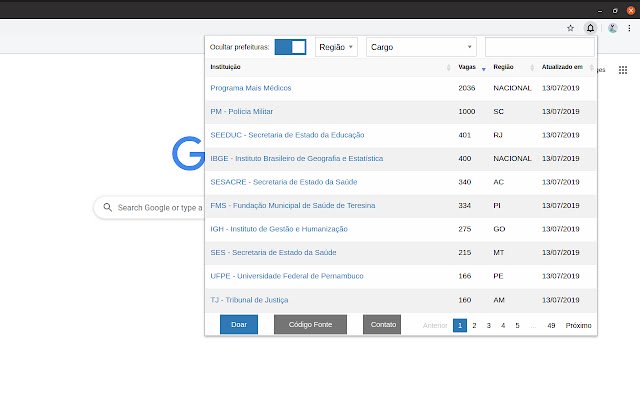Jump to page 49 in pagination
640x400 pixels.
551,325
